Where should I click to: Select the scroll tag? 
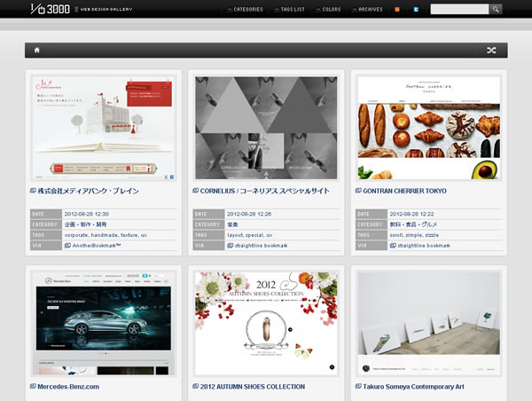click(x=396, y=235)
